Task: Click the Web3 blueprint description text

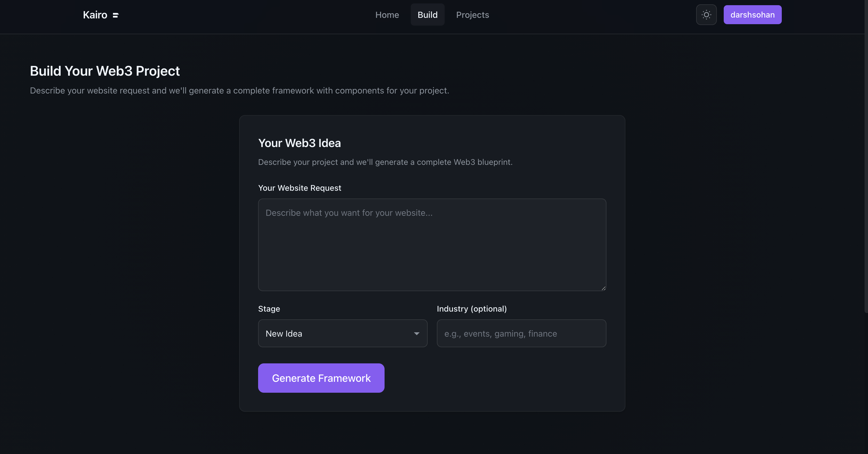Action: coord(385,162)
